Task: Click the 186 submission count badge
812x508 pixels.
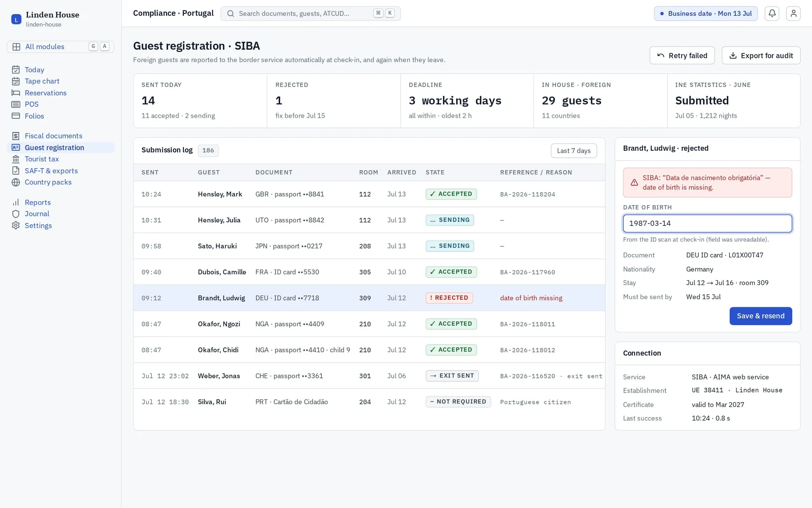Action: (208, 150)
